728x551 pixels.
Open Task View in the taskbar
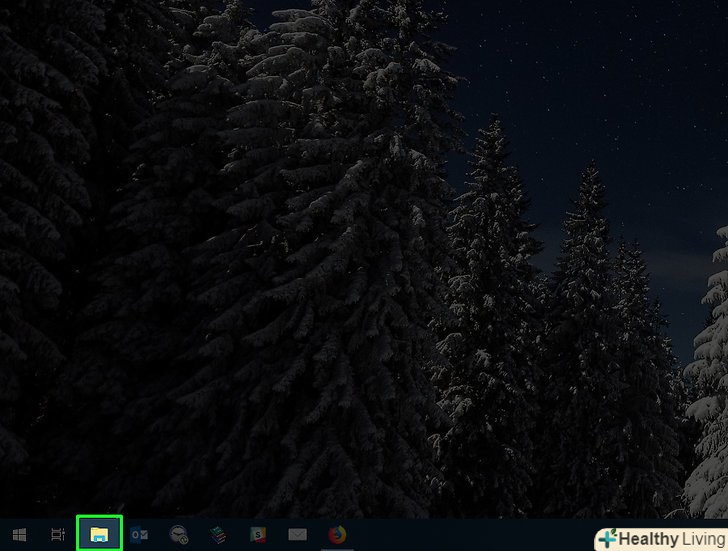click(x=58, y=535)
